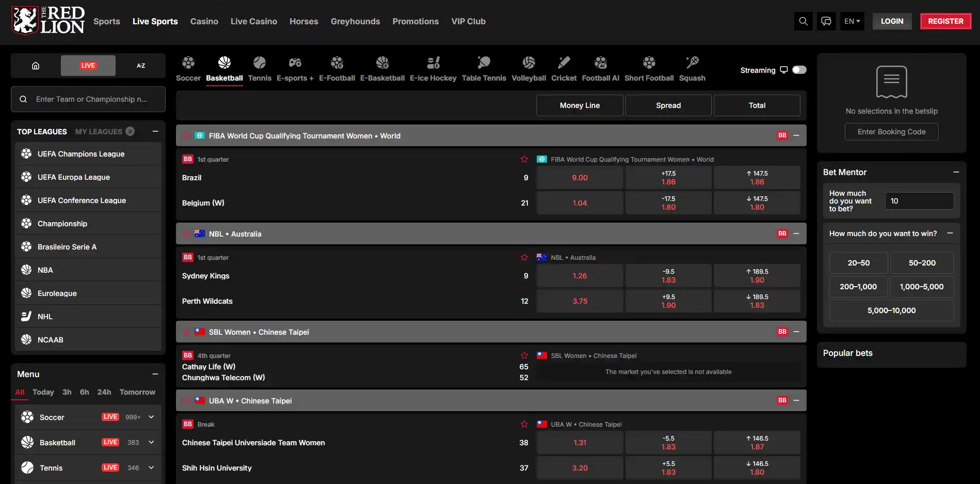Screen dimensions: 980x484
Task: Favorite the Cathay Life vs Chunghwa Telecom match
Action: point(524,355)
